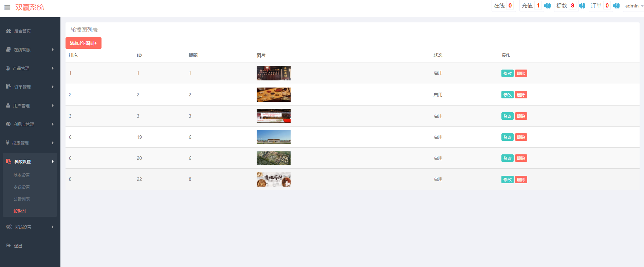Click the 添加轮播图+ button
The image size is (644, 267).
tap(84, 43)
